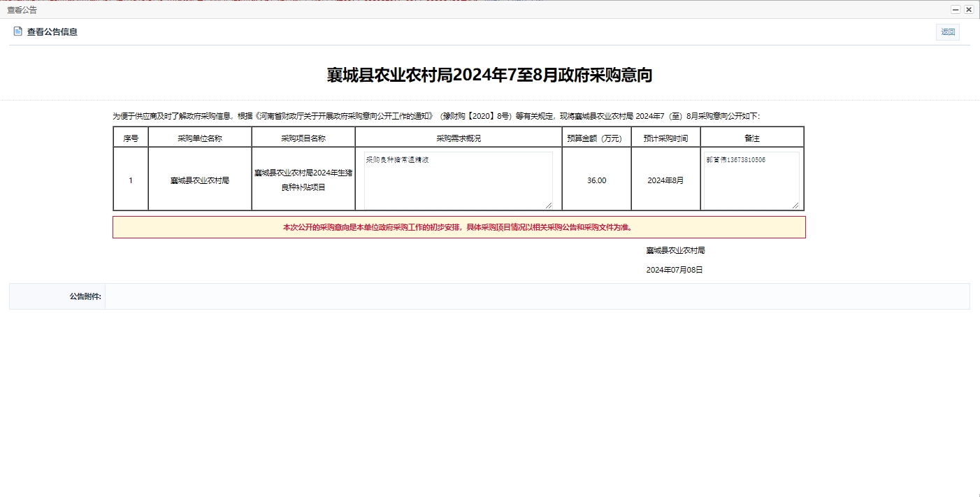Viewport: 980px width, 497px height.
Task: Click the 公告附件 label
Action: (85, 296)
